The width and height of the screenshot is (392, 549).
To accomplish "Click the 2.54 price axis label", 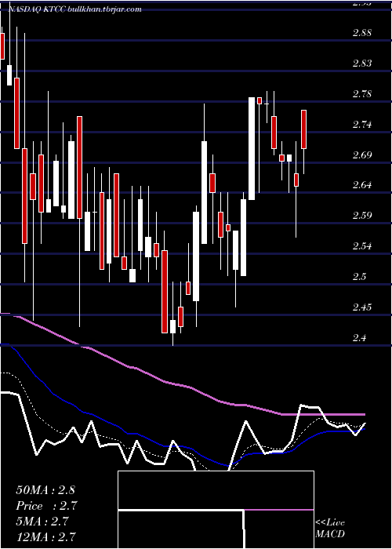I will click(x=362, y=245).
